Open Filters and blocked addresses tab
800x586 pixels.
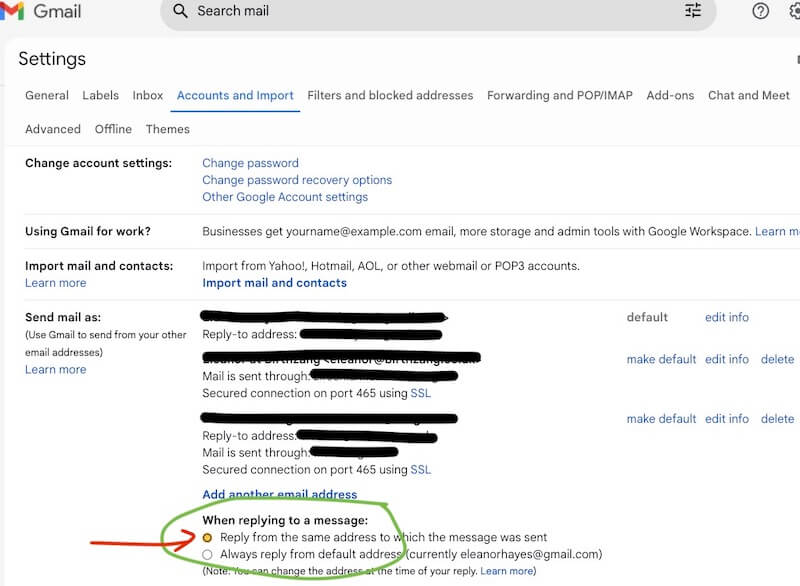(390, 95)
